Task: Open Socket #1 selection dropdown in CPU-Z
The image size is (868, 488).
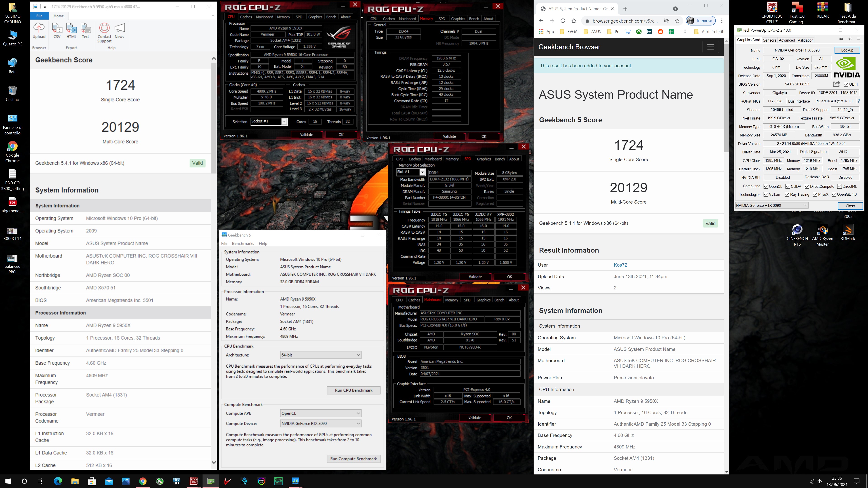Action: 269,122
